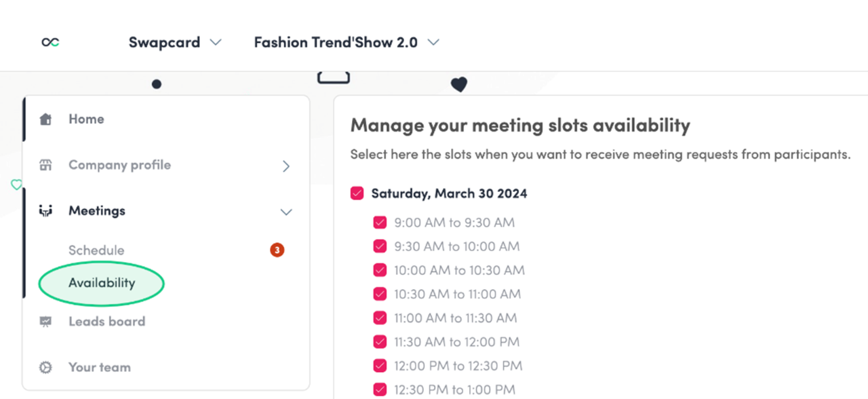The height and width of the screenshot is (399, 868).
Task: Collapse the Meetings section chevron
Action: coord(286,212)
